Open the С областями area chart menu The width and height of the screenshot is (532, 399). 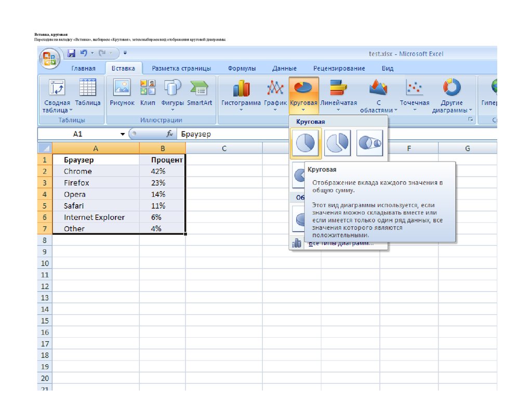[378, 96]
